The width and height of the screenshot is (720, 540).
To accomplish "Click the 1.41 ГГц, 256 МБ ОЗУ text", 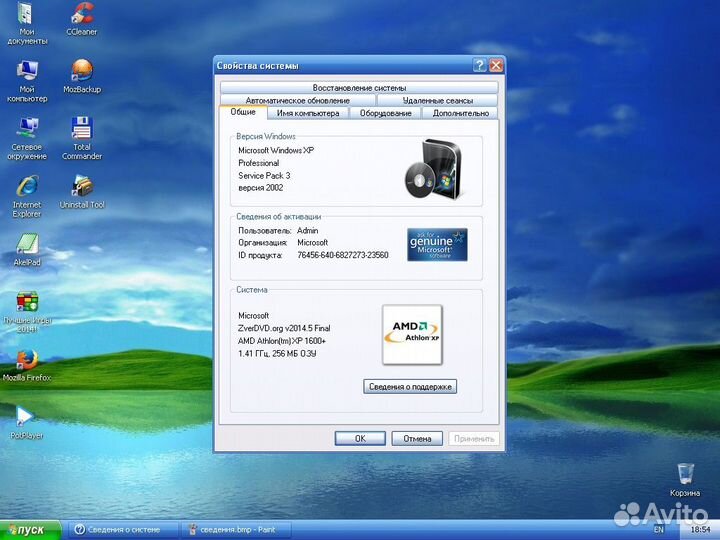I will 277,354.
